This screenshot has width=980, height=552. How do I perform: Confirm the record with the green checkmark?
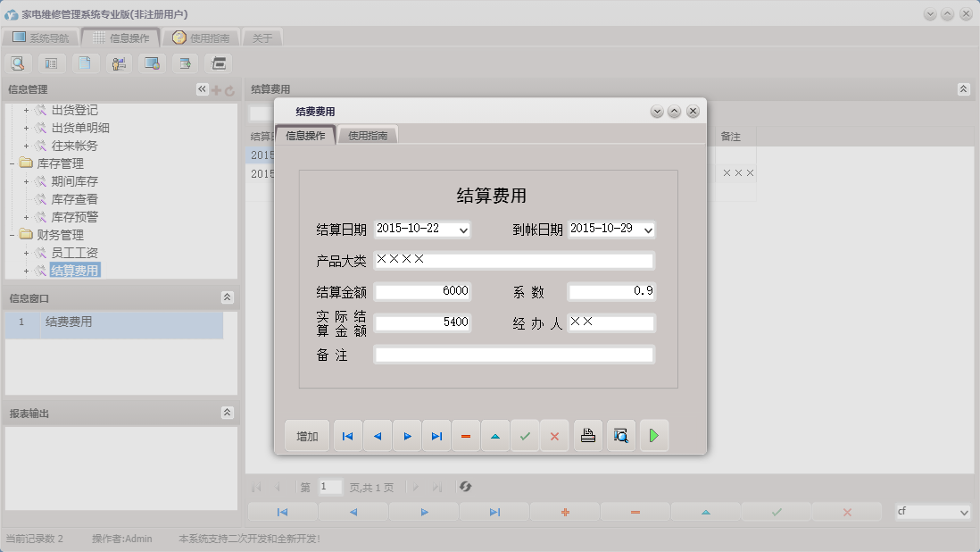point(525,435)
